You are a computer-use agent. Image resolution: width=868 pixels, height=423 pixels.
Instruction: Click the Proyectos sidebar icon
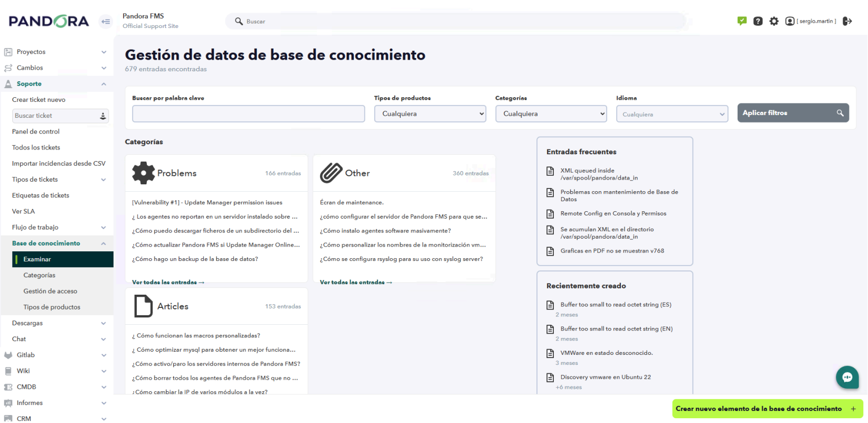(x=8, y=52)
